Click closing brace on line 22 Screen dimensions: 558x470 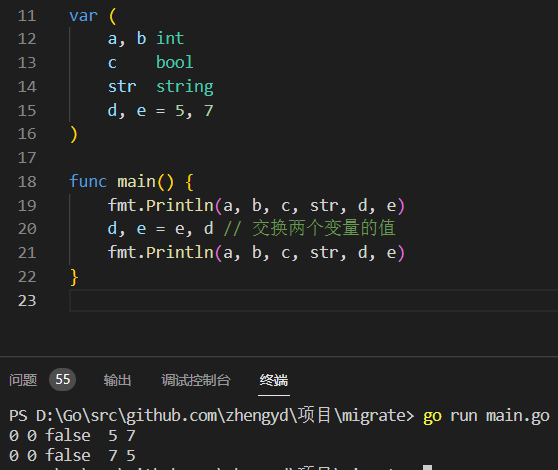(x=74, y=277)
